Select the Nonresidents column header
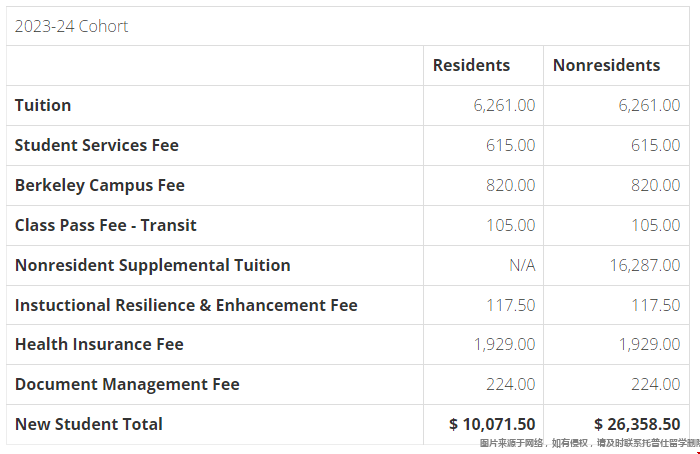The width and height of the screenshot is (700, 454). click(x=606, y=65)
